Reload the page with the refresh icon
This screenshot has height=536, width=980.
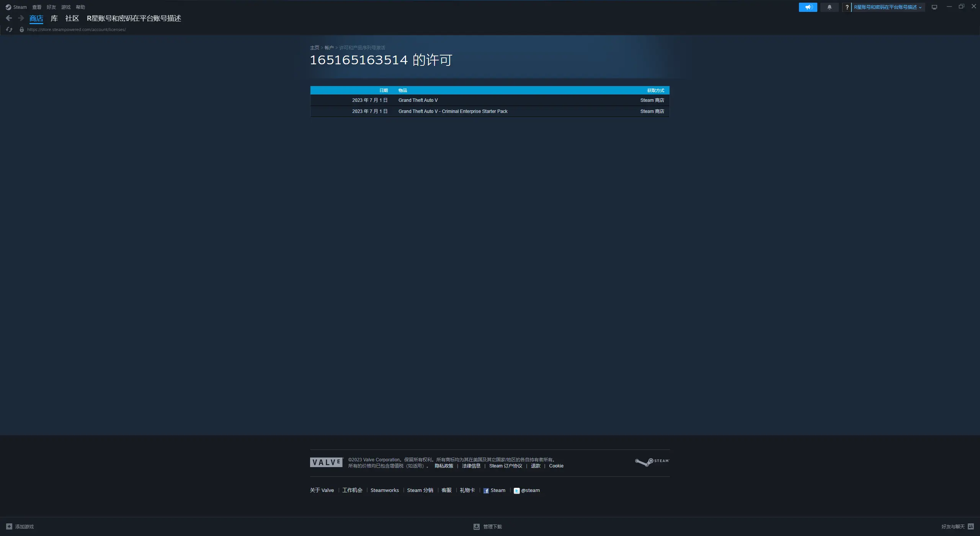coord(9,29)
